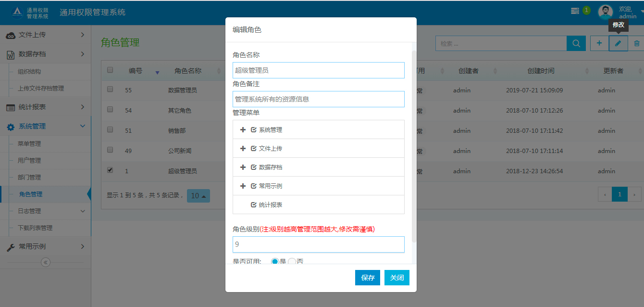Click the 角色名称 input field
Viewport: 644px width, 307px height.
click(319, 70)
